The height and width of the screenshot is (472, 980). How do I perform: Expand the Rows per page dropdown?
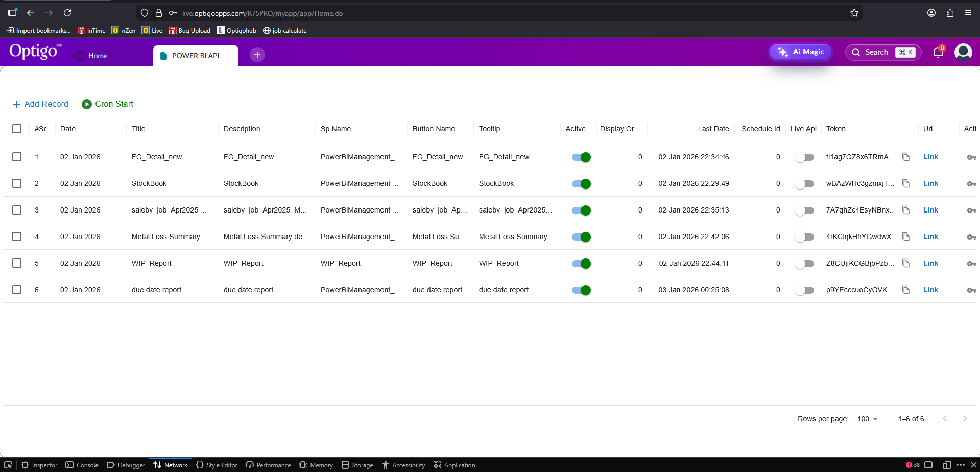(867, 419)
